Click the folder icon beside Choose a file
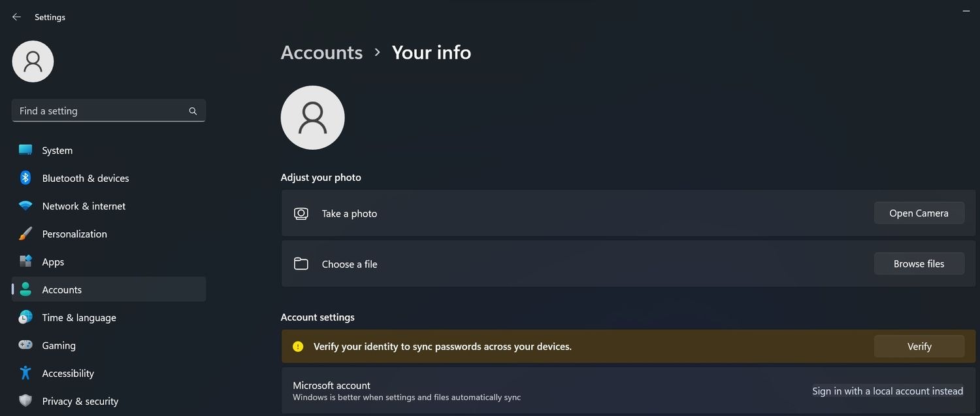Image resolution: width=980 pixels, height=416 pixels. tap(301, 264)
